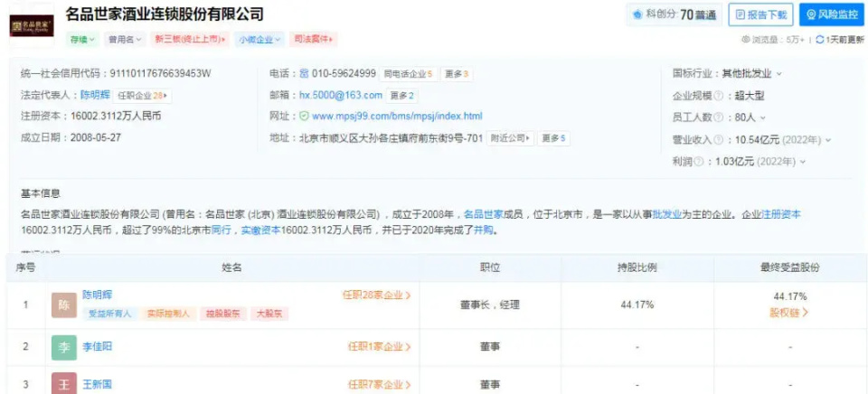Open the 存续 status dropdown
The height and width of the screenshot is (394, 868).
(82, 39)
